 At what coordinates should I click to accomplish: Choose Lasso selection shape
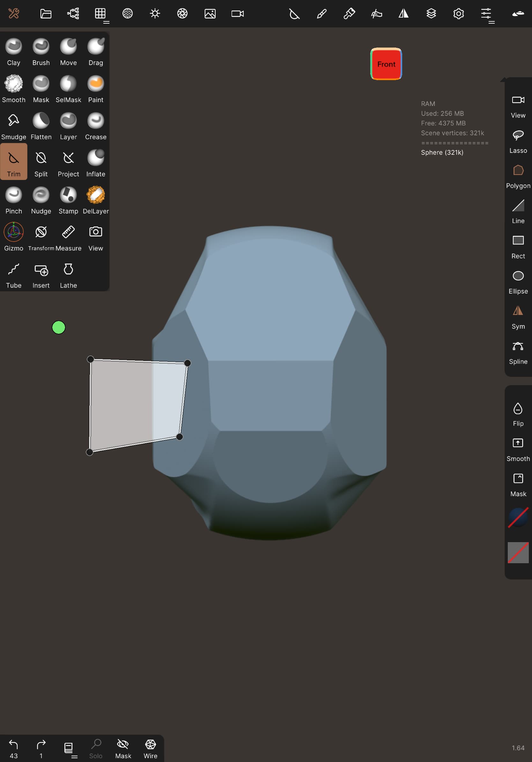pyautogui.click(x=518, y=141)
